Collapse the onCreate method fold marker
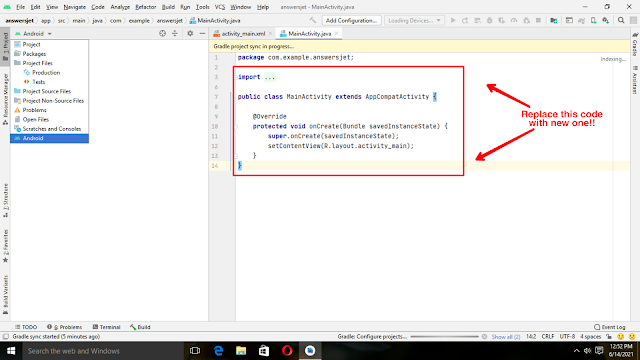Viewport: 640px width, 360px height. [236, 126]
